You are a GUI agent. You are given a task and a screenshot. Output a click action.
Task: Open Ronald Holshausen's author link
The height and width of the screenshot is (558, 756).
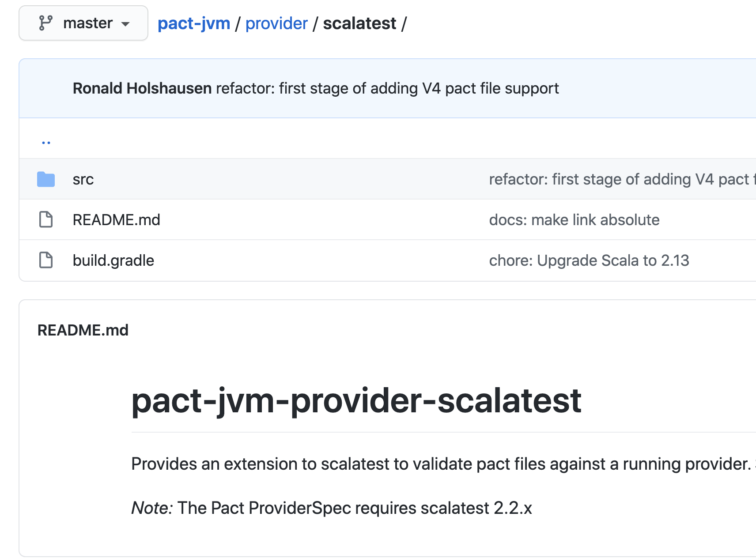(x=142, y=88)
